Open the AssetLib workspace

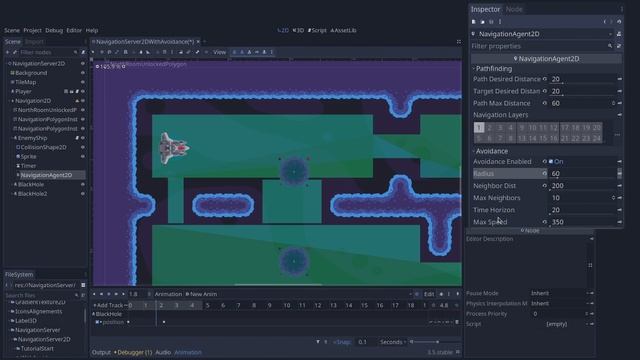click(x=343, y=30)
